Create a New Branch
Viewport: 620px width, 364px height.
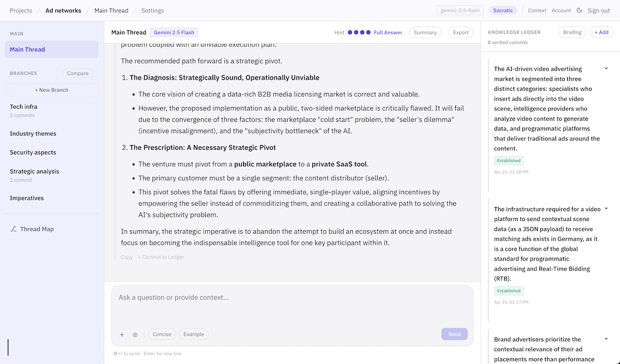51,89
